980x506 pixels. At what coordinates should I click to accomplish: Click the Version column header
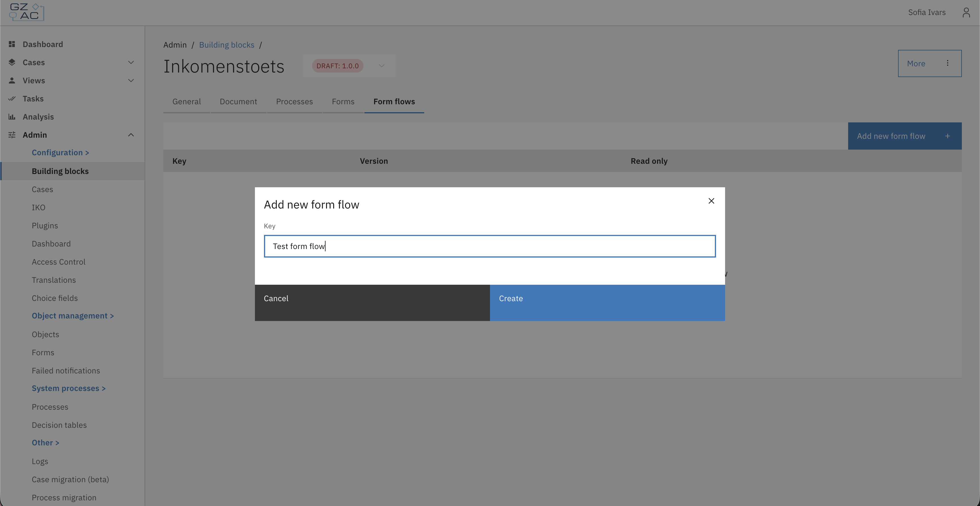point(374,161)
